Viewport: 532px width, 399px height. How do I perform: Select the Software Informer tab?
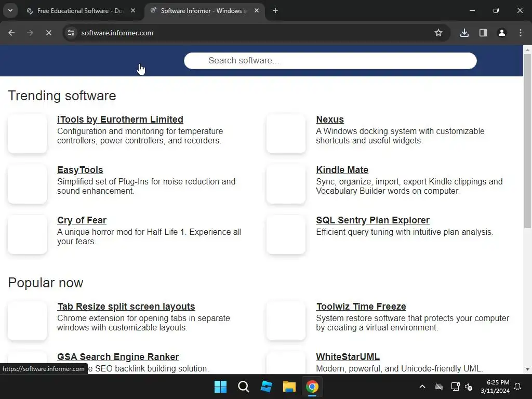pos(204,11)
